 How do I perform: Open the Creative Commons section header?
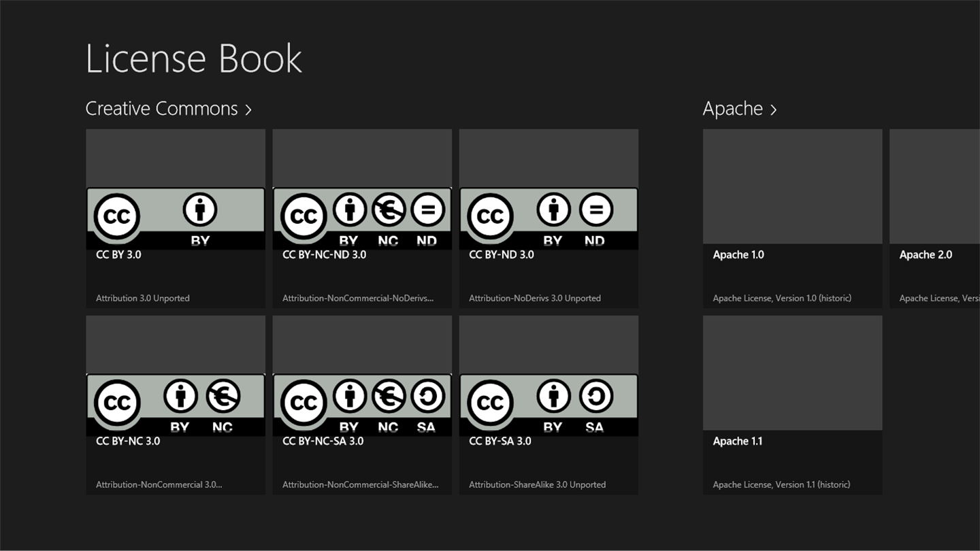pyautogui.click(x=169, y=109)
